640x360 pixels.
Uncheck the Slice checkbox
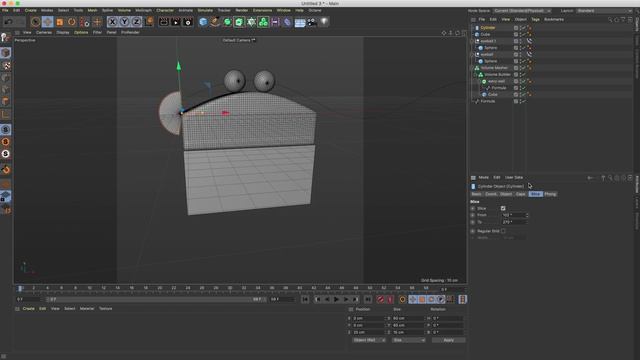coord(503,208)
